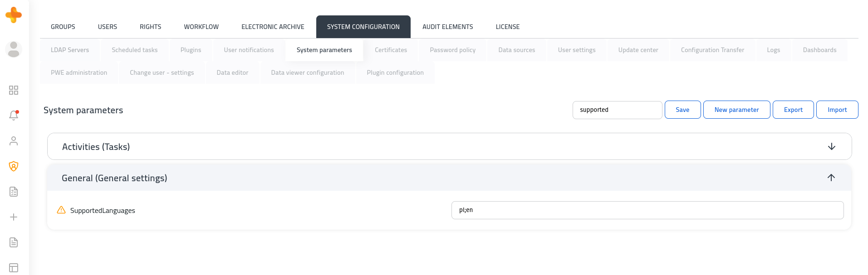
Task: Click the SupportedLanguages value field 'pl;en'
Action: pos(647,210)
